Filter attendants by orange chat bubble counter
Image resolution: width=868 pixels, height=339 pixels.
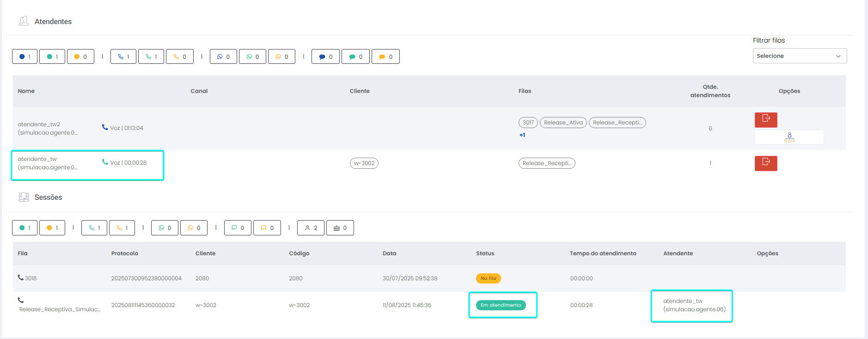tap(385, 57)
